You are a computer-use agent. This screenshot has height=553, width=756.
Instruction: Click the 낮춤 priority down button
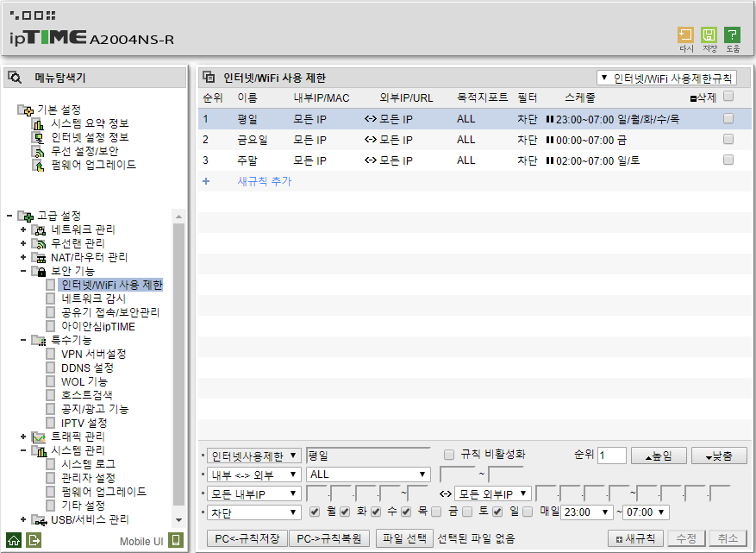(x=719, y=456)
